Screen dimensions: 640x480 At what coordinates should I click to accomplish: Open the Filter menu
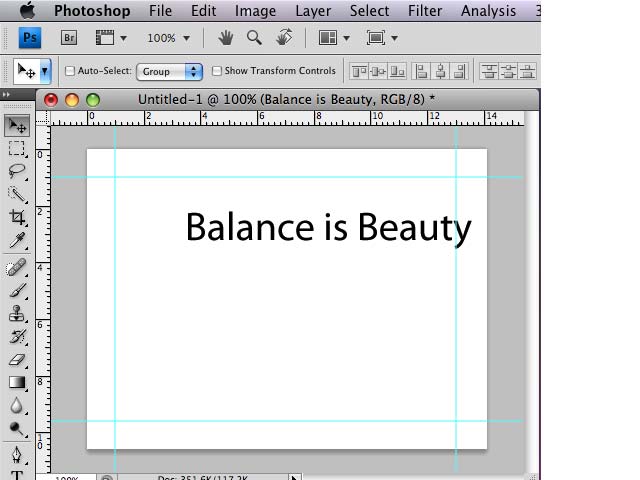pos(426,11)
